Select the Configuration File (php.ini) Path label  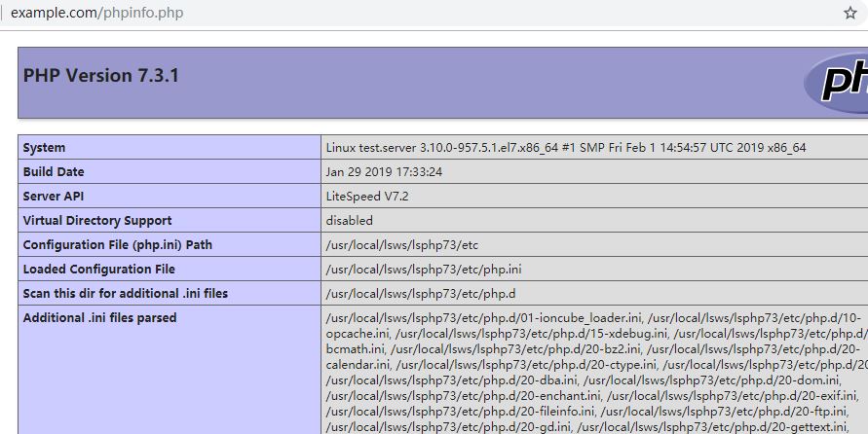point(117,245)
